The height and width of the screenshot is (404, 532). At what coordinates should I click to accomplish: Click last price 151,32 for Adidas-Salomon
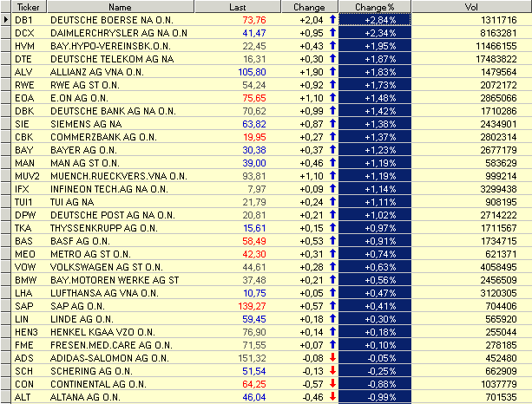point(252,358)
